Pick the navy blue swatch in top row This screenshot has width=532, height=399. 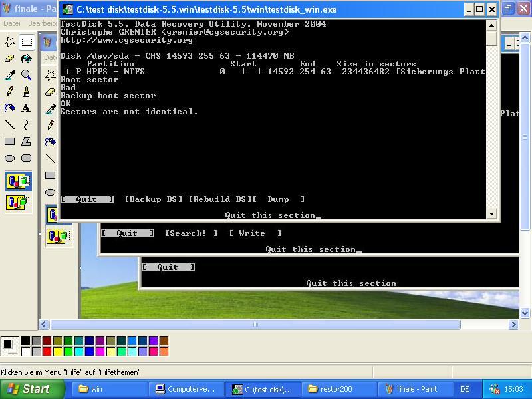(x=90, y=341)
